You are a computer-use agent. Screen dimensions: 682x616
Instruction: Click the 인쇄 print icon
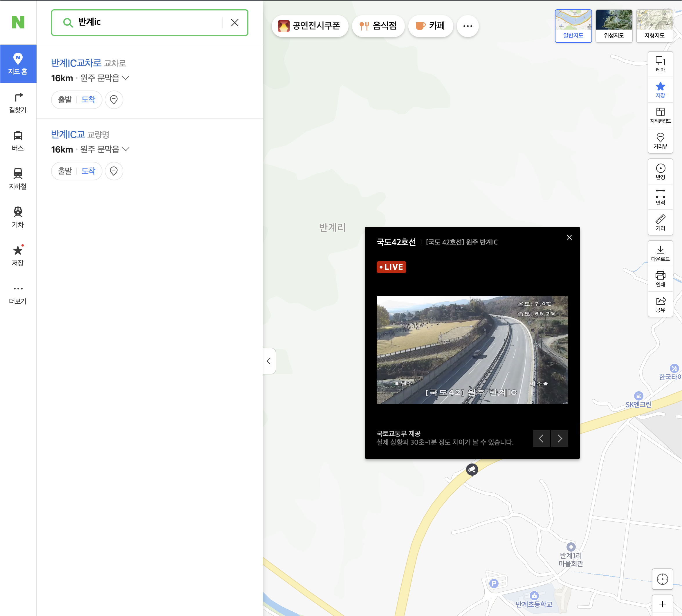pyautogui.click(x=660, y=279)
